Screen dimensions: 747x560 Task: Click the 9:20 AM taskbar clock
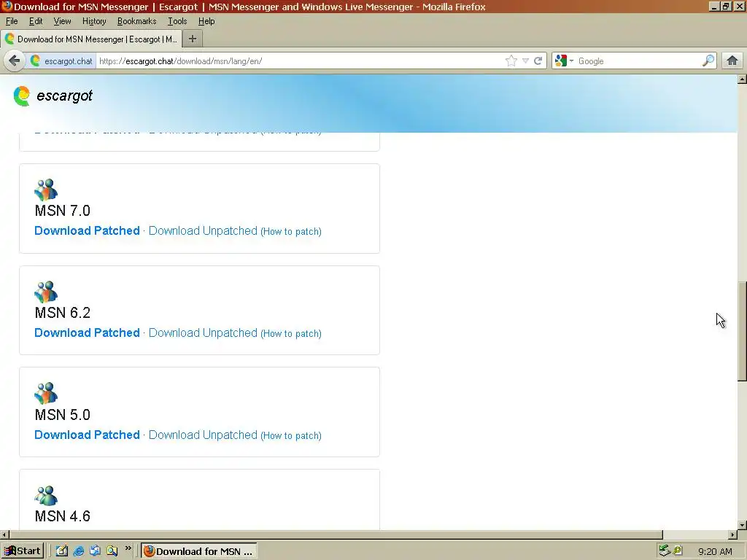pos(715,551)
